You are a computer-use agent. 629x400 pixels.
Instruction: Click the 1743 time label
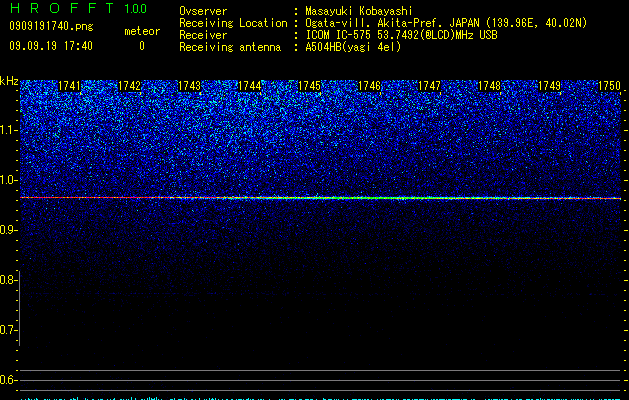pyautogui.click(x=189, y=86)
